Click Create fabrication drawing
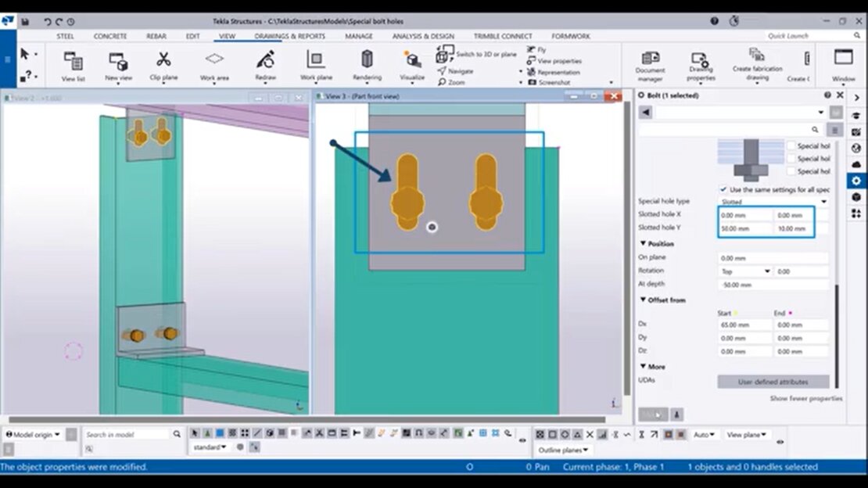 pos(757,65)
